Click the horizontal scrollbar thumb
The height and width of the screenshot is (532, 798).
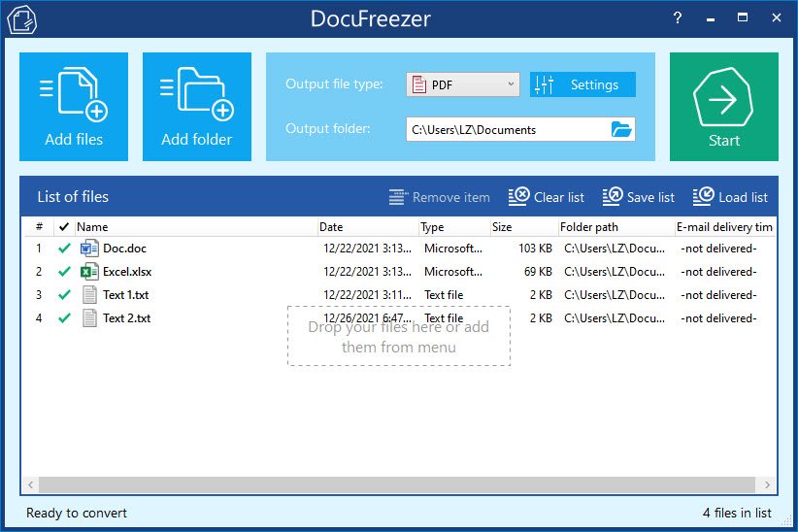[x=397, y=484]
